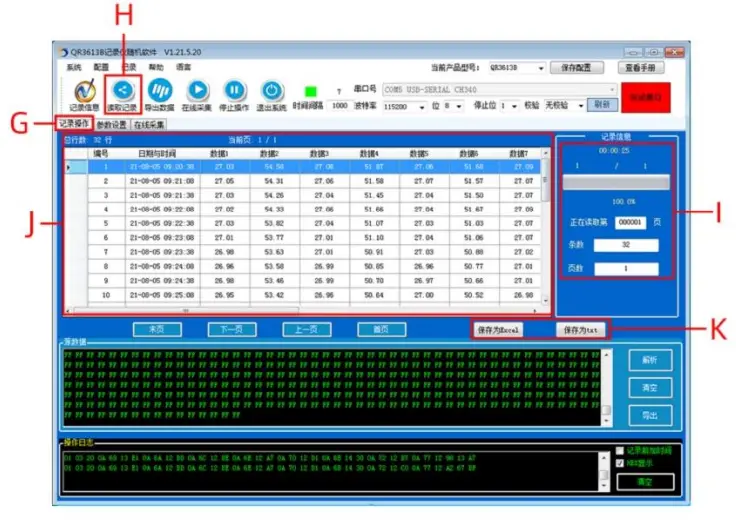Go to the 末页 last page
736x526 pixels.
(157, 329)
